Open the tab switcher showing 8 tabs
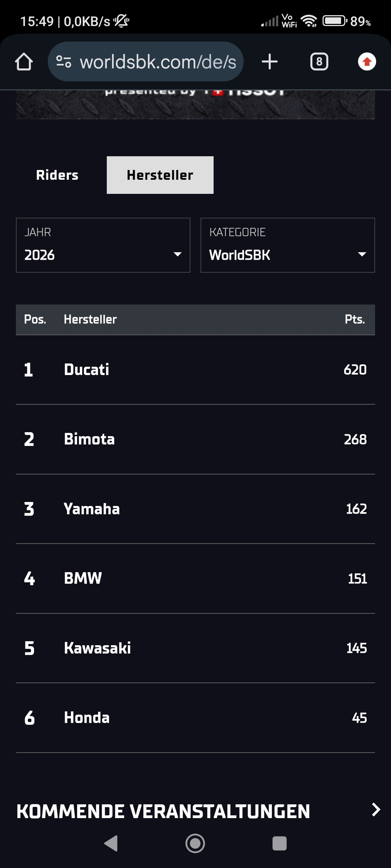This screenshot has width=391, height=868. pos(319,61)
